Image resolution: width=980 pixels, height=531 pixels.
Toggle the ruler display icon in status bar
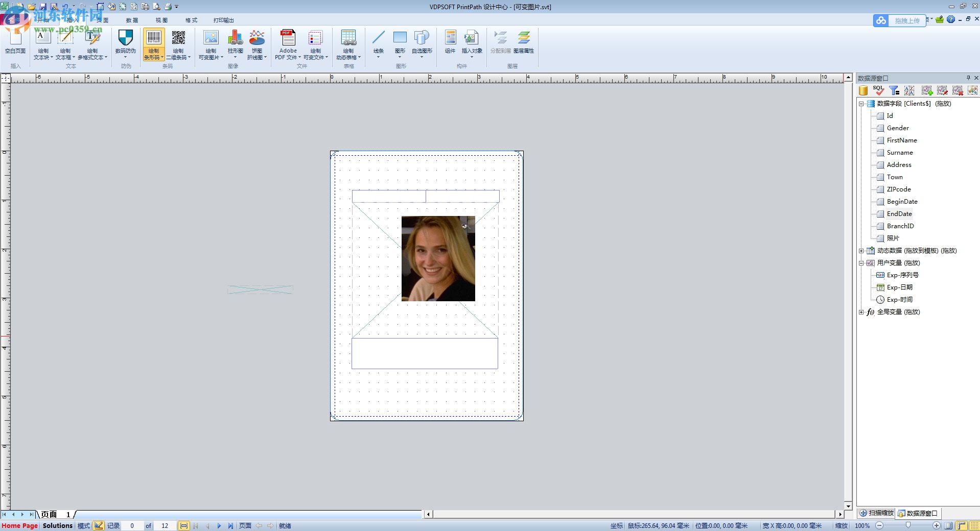(x=962, y=525)
